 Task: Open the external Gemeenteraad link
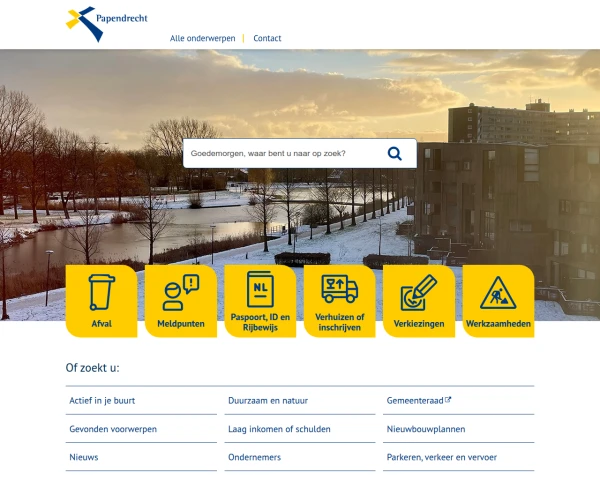[x=418, y=400]
